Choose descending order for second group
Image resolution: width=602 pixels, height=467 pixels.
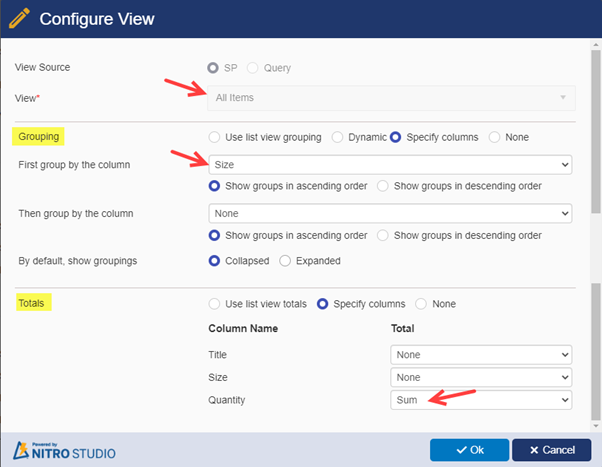pos(382,235)
